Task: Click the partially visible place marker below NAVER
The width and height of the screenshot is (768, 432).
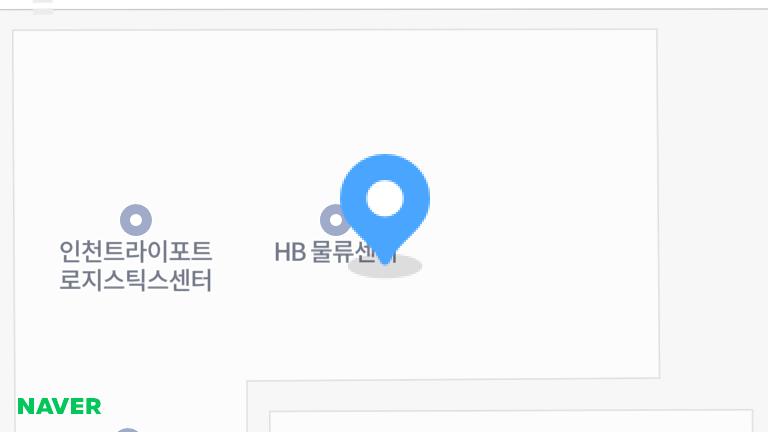Action: tap(128, 430)
